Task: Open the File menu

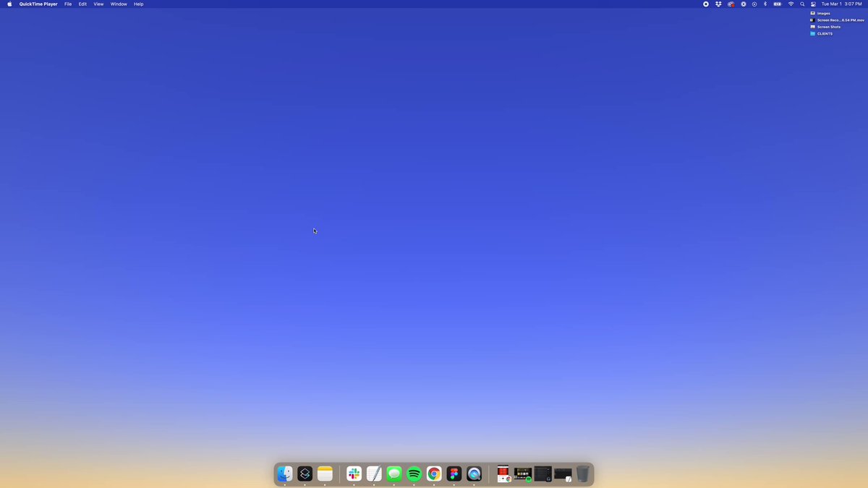Action: tap(68, 4)
